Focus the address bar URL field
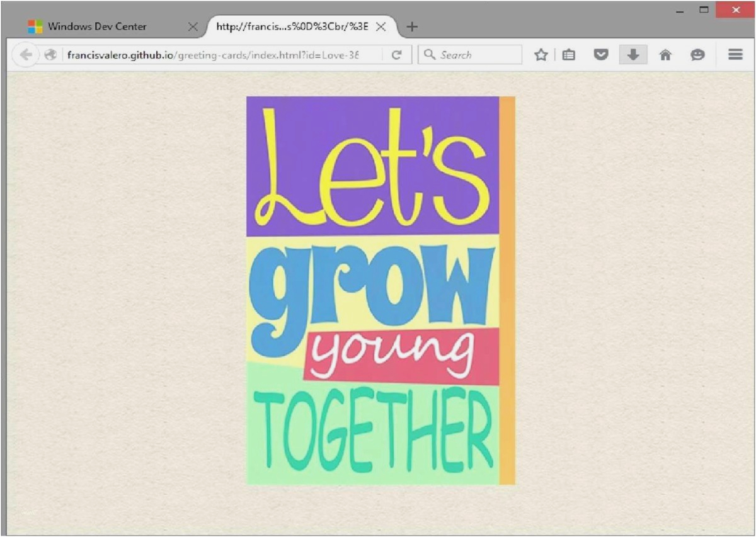This screenshot has height=537, width=756. tap(213, 55)
